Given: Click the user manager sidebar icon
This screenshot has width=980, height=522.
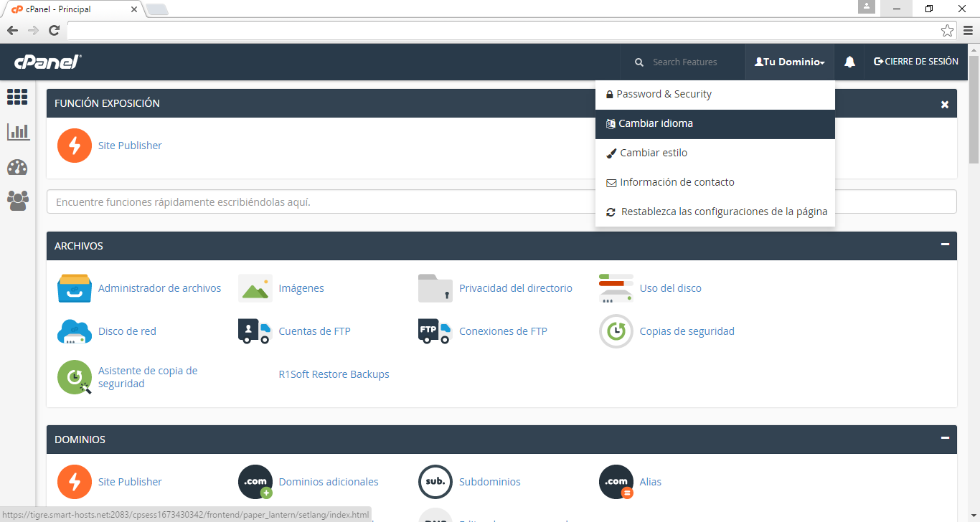Looking at the screenshot, I should pyautogui.click(x=17, y=201).
